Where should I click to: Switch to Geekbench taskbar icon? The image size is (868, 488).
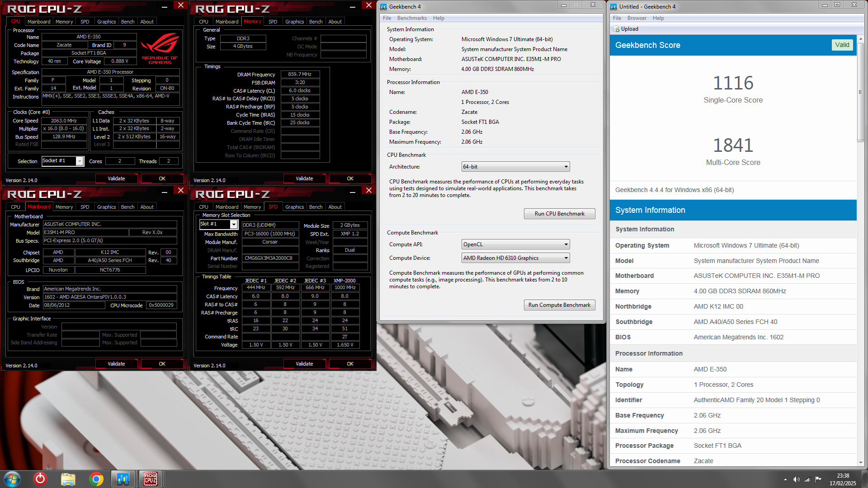(123, 479)
